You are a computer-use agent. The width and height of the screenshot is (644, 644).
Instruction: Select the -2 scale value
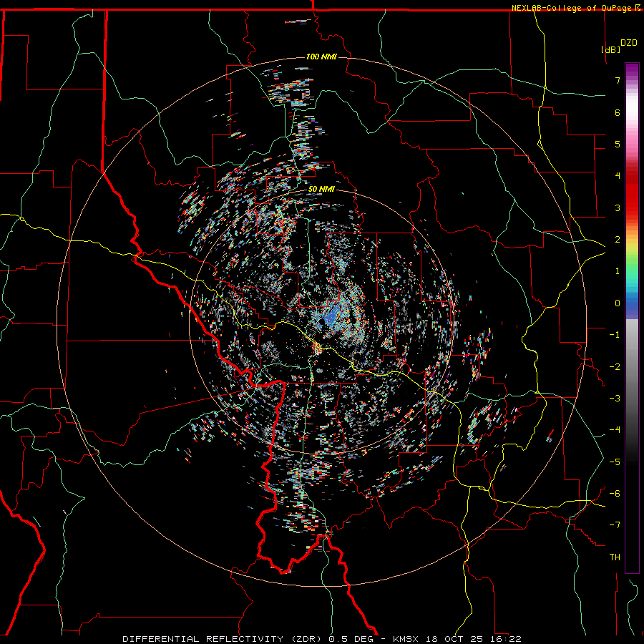615,366
